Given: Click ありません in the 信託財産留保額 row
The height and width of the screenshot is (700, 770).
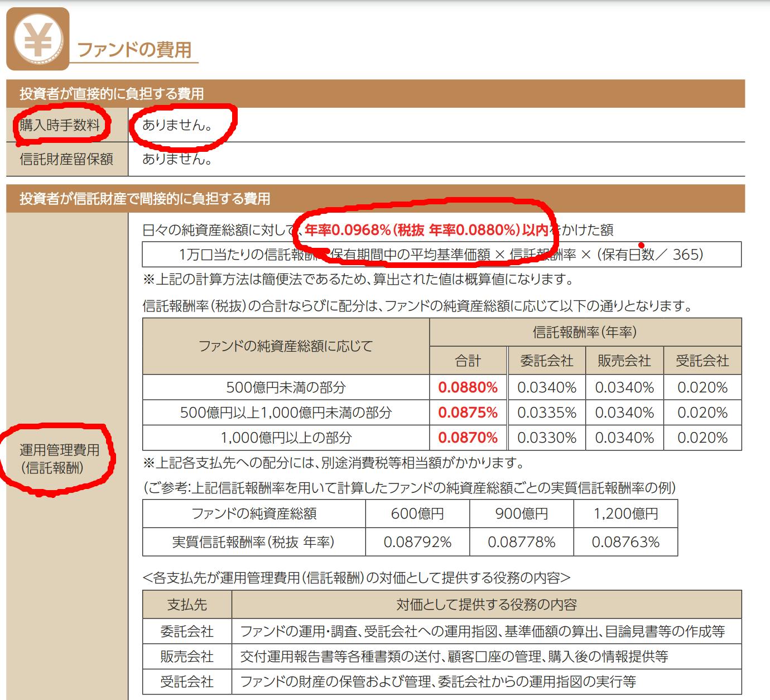Looking at the screenshot, I should (177, 159).
